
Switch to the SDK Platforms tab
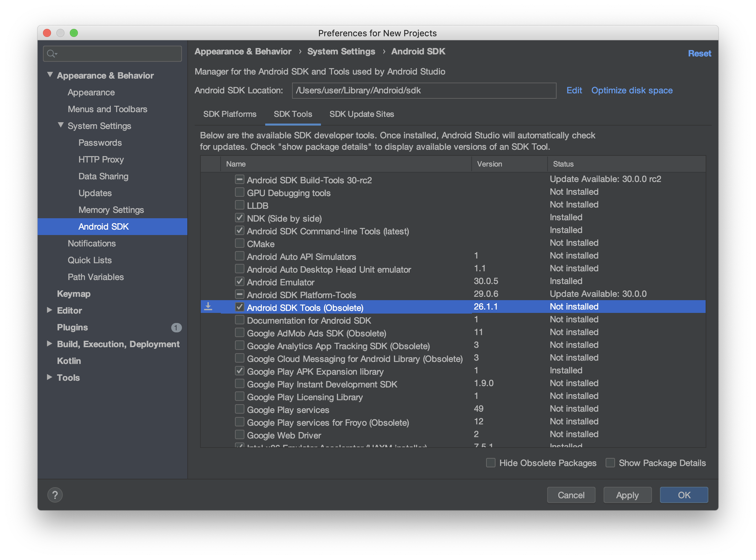pos(229,114)
